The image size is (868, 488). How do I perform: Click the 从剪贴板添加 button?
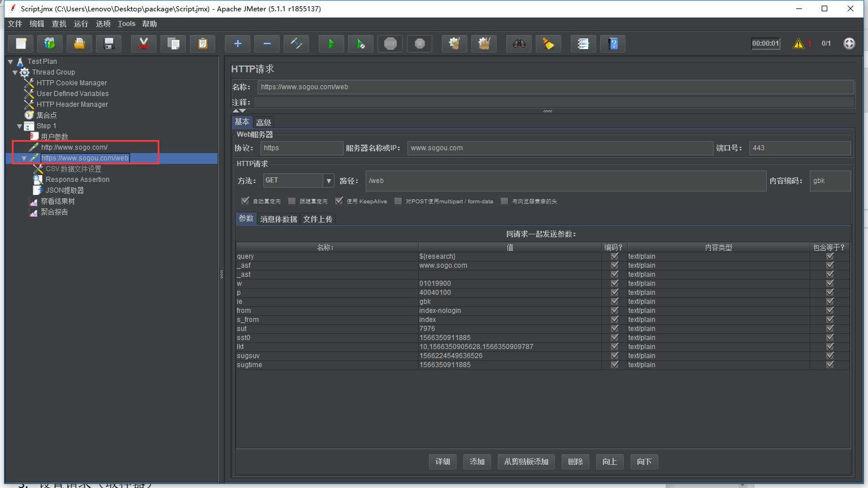(526, 461)
